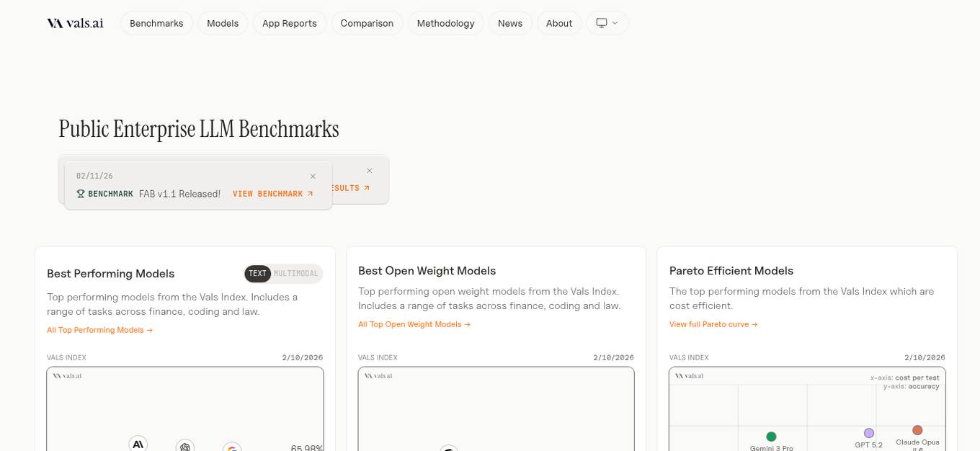The width and height of the screenshot is (980, 451).
Task: Open the Models nav item
Action: coord(223,23)
